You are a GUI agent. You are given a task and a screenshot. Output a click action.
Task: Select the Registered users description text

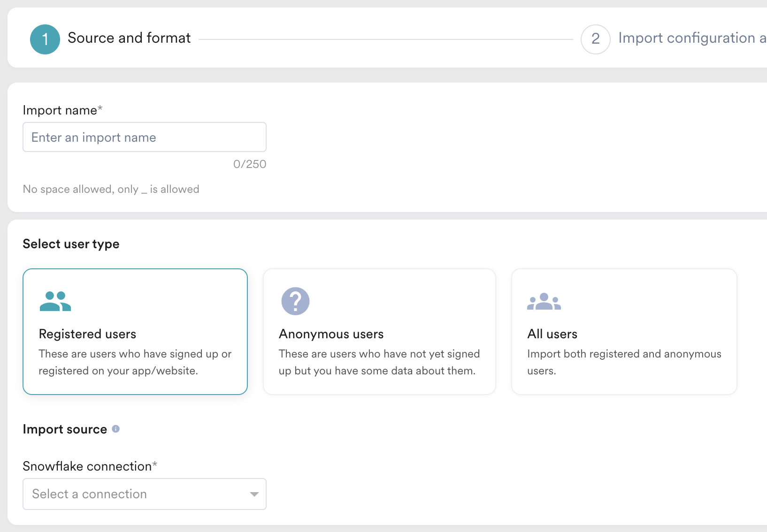[135, 362]
